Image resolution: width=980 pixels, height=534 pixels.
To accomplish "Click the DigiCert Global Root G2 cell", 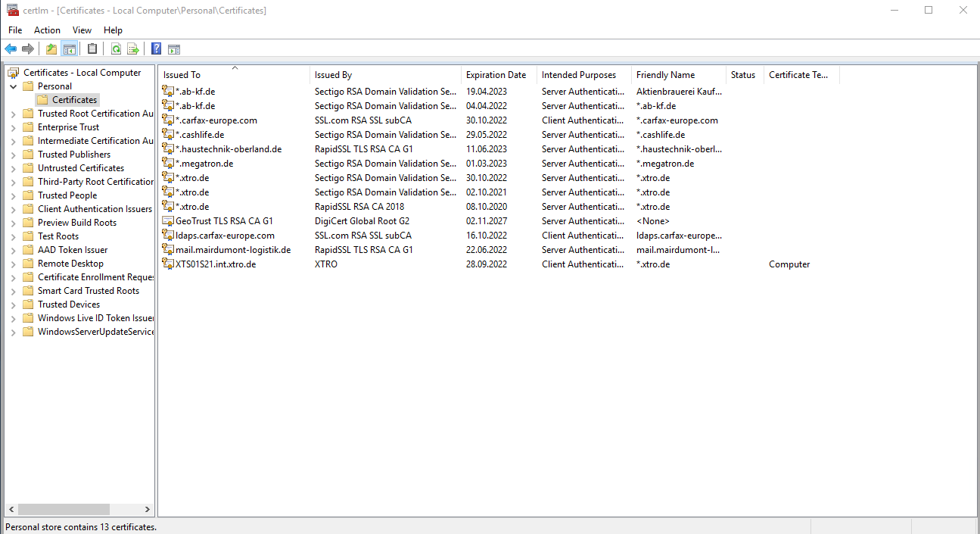I will click(x=362, y=220).
